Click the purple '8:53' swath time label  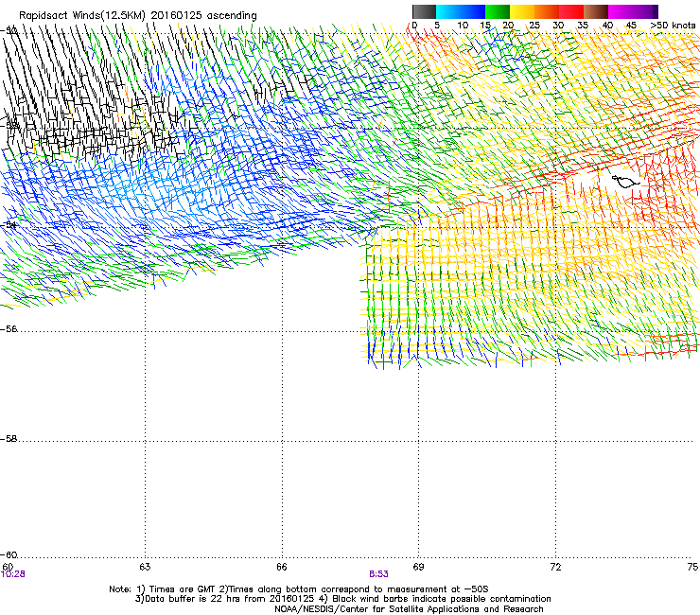378,574
